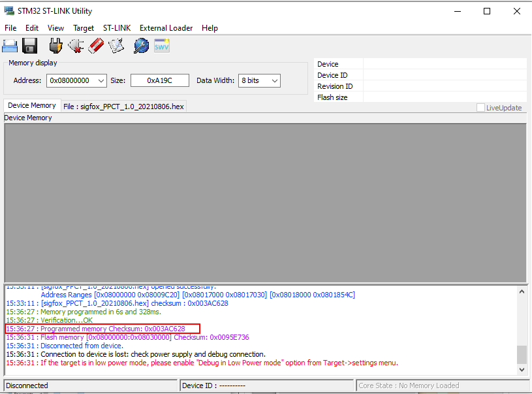The height and width of the screenshot is (394, 532).
Task: Click the Flash size info row
Action: 420,97
